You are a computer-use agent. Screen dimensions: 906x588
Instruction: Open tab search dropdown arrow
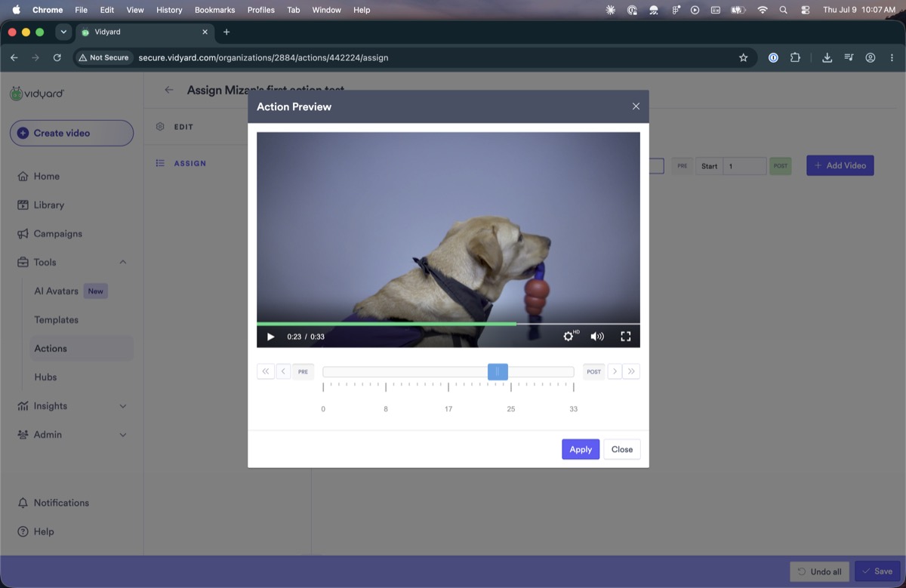click(x=63, y=32)
